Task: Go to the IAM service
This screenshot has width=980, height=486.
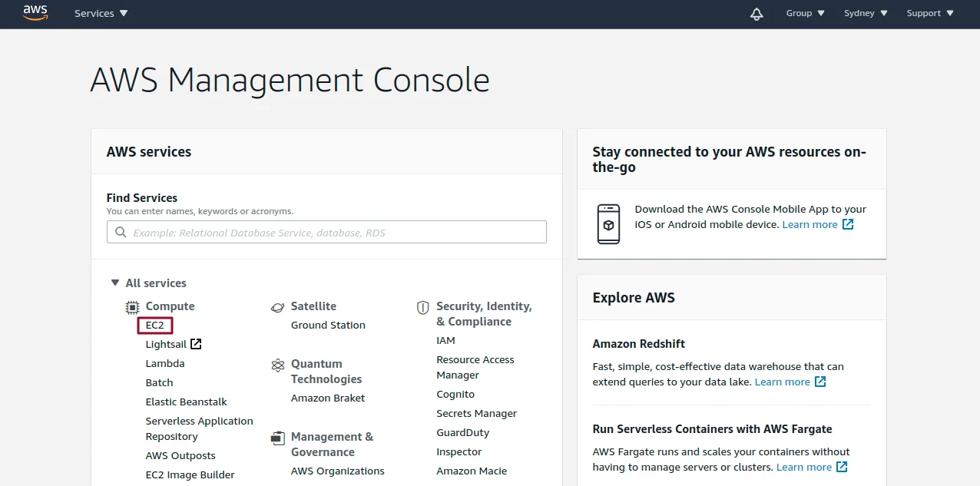Action: point(445,340)
